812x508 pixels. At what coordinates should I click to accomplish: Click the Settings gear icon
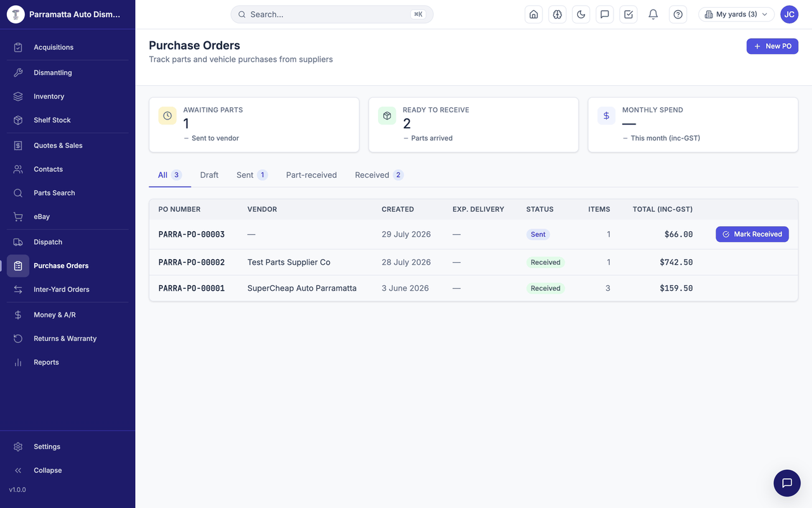click(18, 446)
